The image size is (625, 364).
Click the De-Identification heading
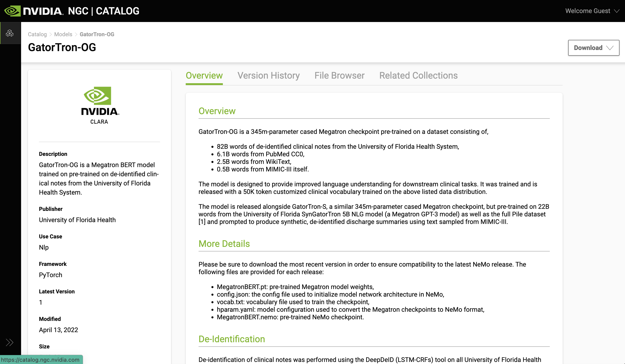232,339
